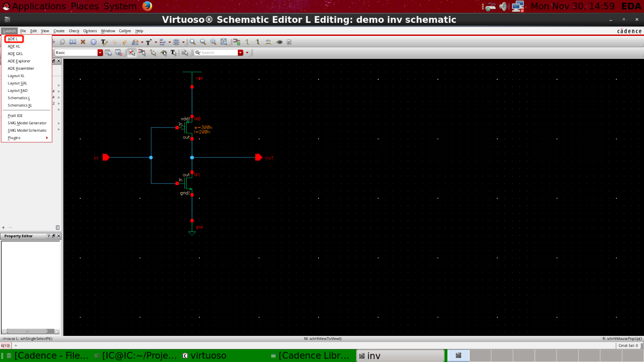Click the Delete (red X) toolbar icon

83,42
